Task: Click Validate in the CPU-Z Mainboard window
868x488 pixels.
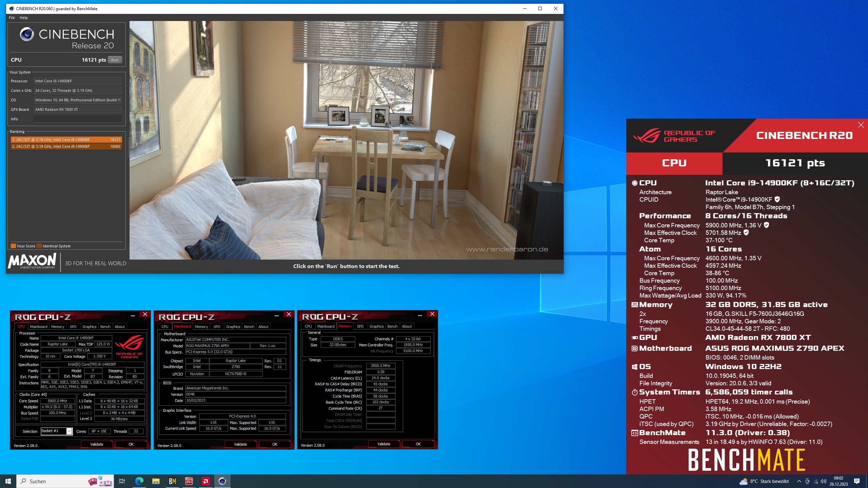Action: [x=240, y=444]
